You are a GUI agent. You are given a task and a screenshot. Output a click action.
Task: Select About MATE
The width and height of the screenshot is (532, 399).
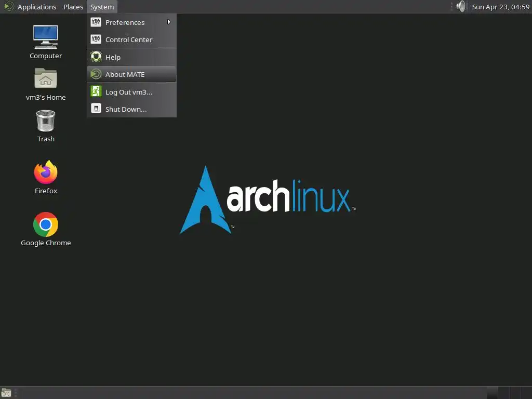point(131,74)
